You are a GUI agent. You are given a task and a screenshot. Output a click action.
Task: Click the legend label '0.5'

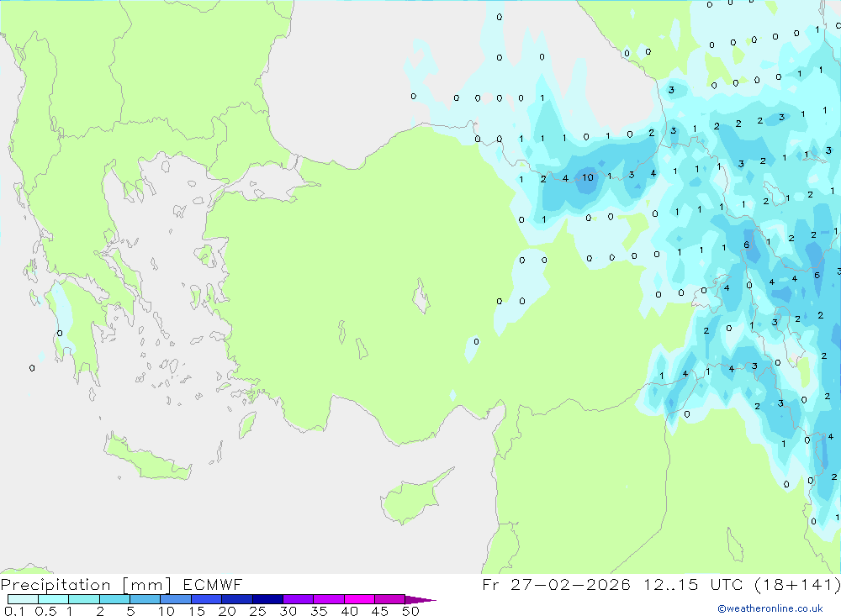pyautogui.click(x=45, y=611)
